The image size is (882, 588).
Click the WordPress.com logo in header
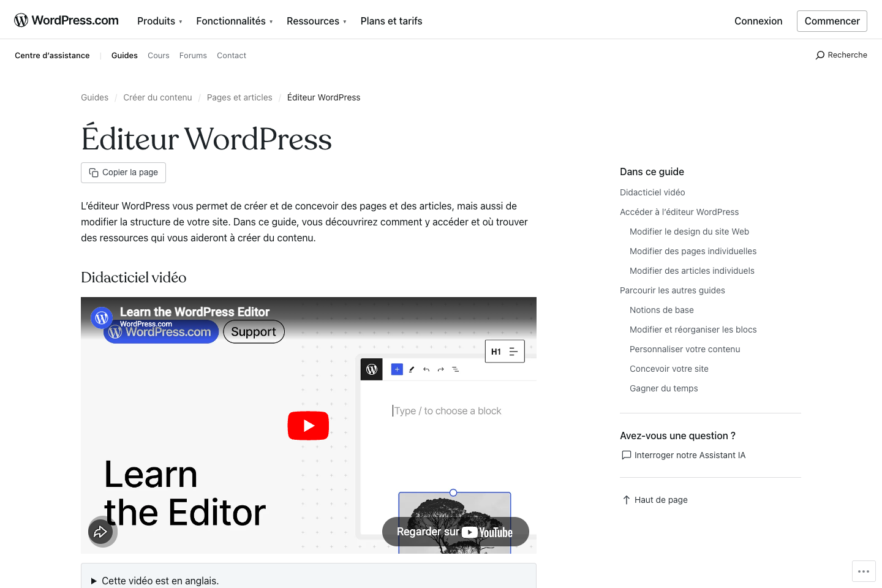coord(66,20)
